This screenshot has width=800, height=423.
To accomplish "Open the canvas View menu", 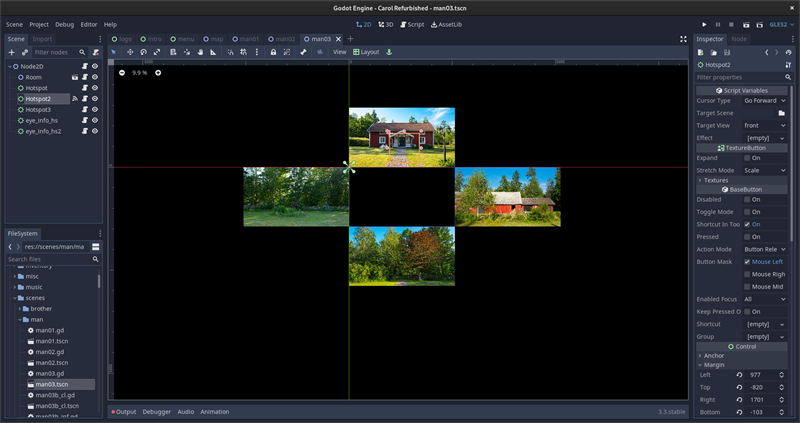I will click(339, 52).
